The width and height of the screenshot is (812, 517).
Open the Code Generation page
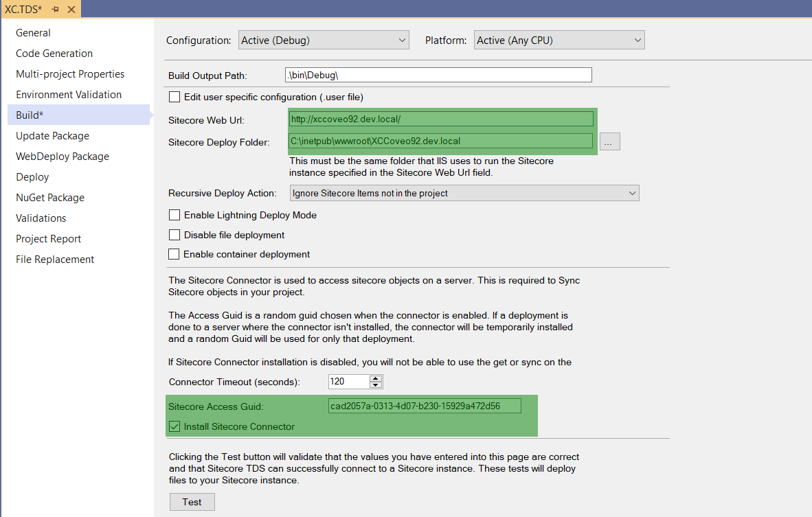coord(54,54)
